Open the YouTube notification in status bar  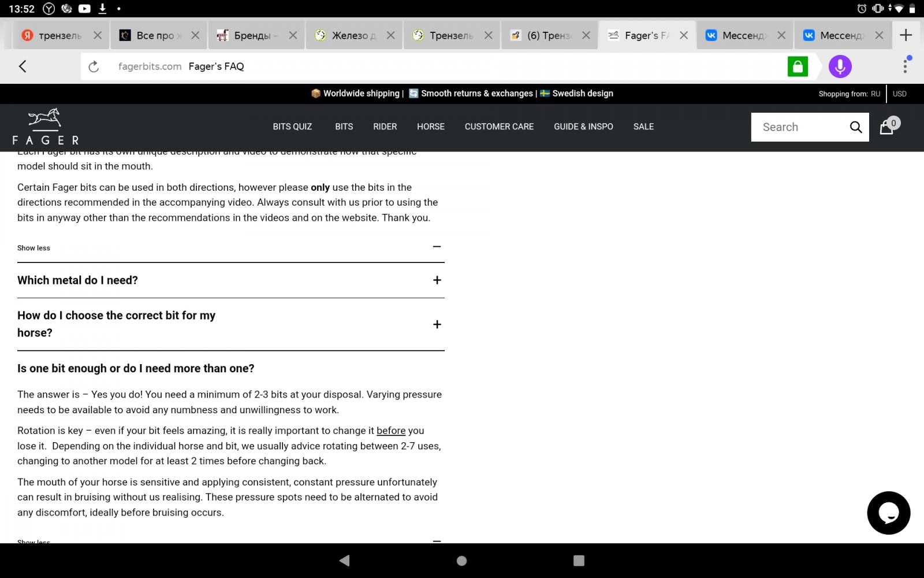(x=84, y=9)
